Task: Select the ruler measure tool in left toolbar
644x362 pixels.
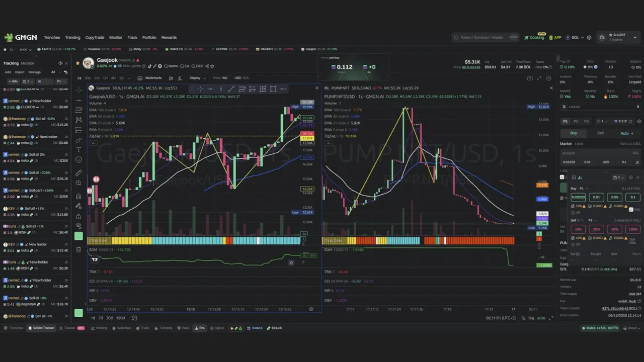Action: click(78, 172)
